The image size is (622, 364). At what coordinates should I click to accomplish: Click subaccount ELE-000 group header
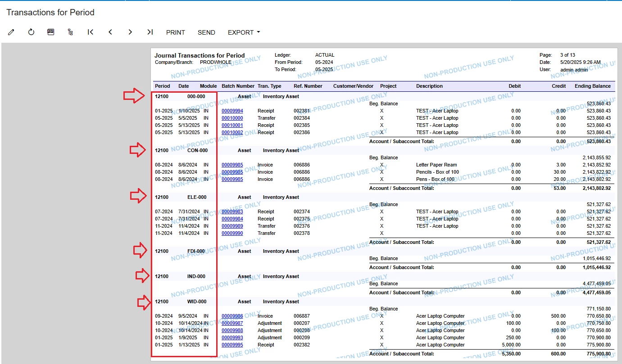coord(197,197)
